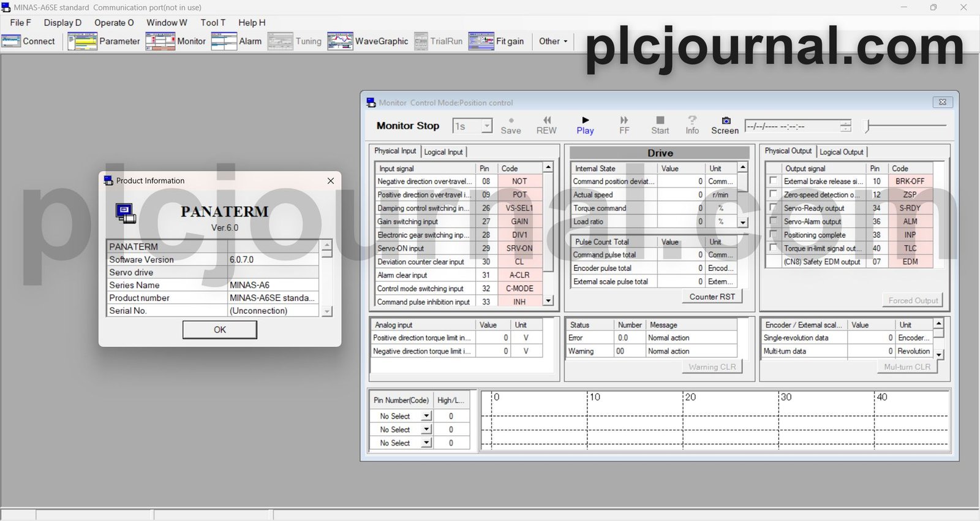The height and width of the screenshot is (521, 980).
Task: Toggle Zero-speed detection output checkbox
Action: pos(773,194)
